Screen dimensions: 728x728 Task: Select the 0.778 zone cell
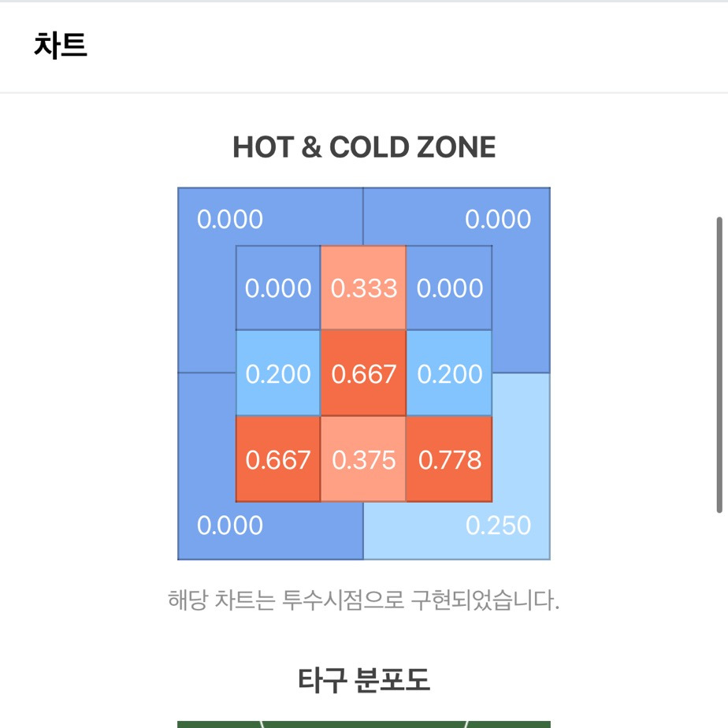click(x=449, y=459)
